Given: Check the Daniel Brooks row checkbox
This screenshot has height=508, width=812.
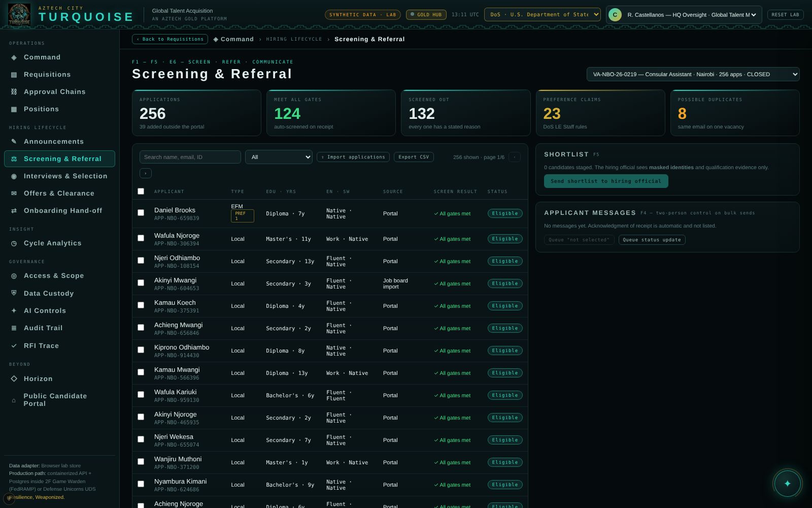Looking at the screenshot, I should click(141, 213).
